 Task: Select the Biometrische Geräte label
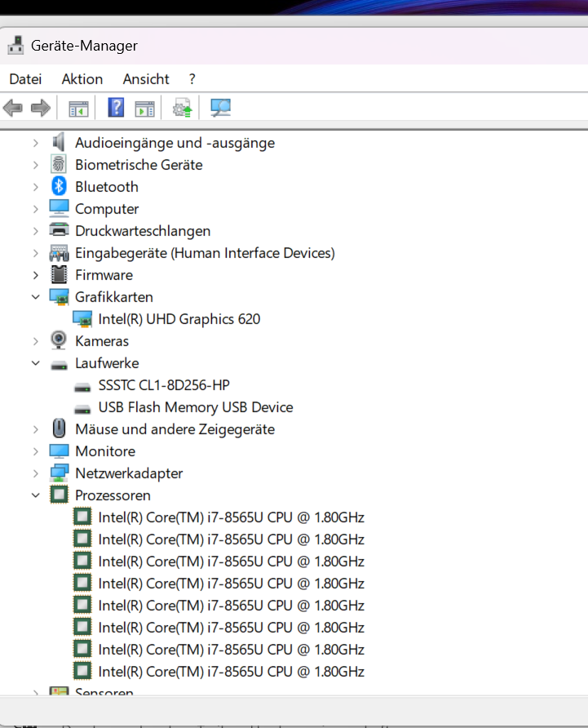pyautogui.click(x=139, y=165)
